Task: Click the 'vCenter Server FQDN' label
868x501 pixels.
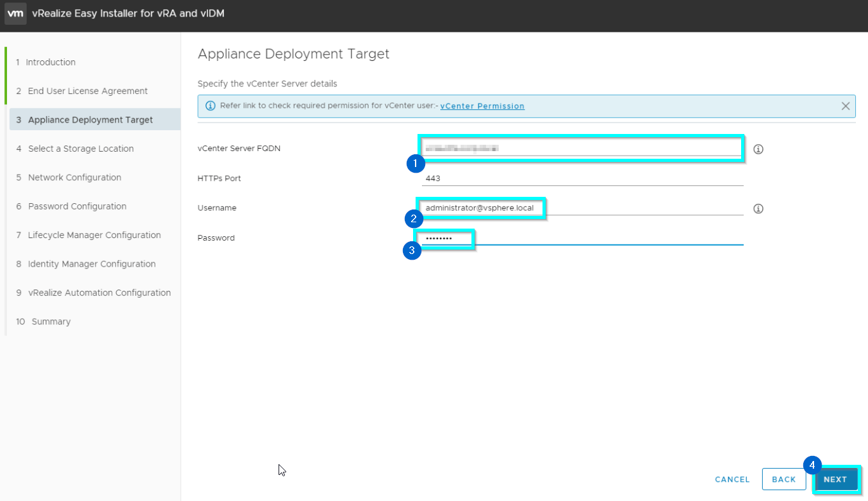Action: click(x=239, y=149)
